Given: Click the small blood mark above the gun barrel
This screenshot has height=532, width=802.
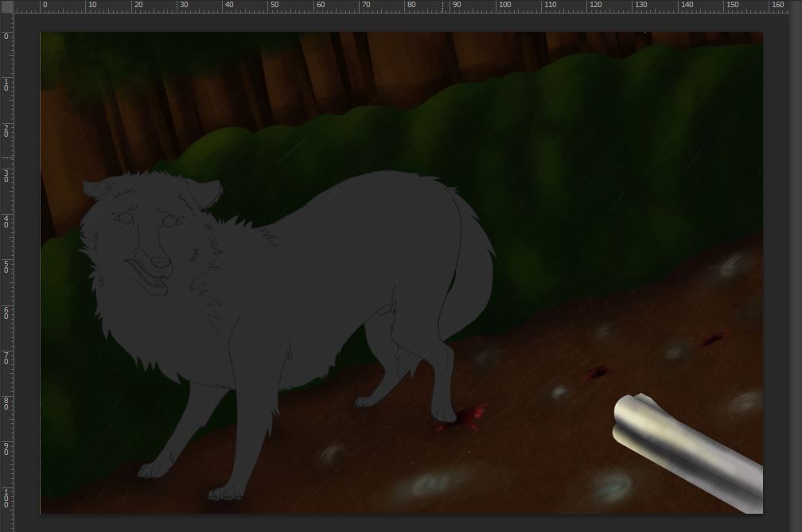Looking at the screenshot, I should point(595,373).
